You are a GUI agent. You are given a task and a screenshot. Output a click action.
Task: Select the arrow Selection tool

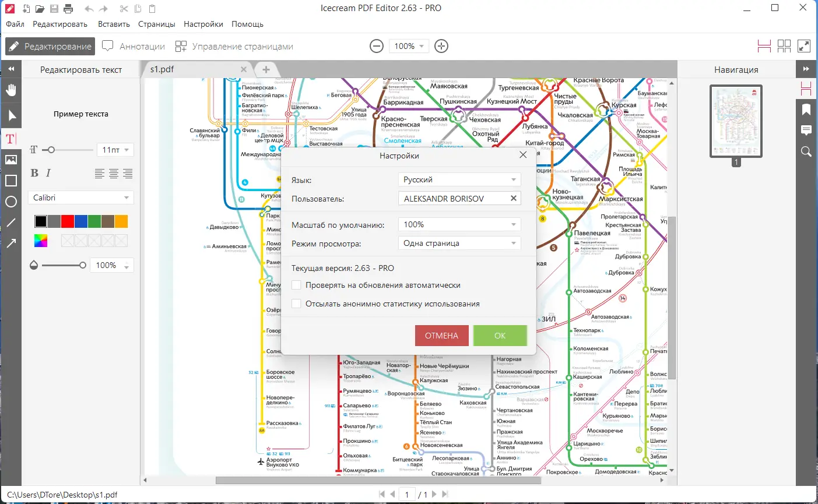[11, 116]
